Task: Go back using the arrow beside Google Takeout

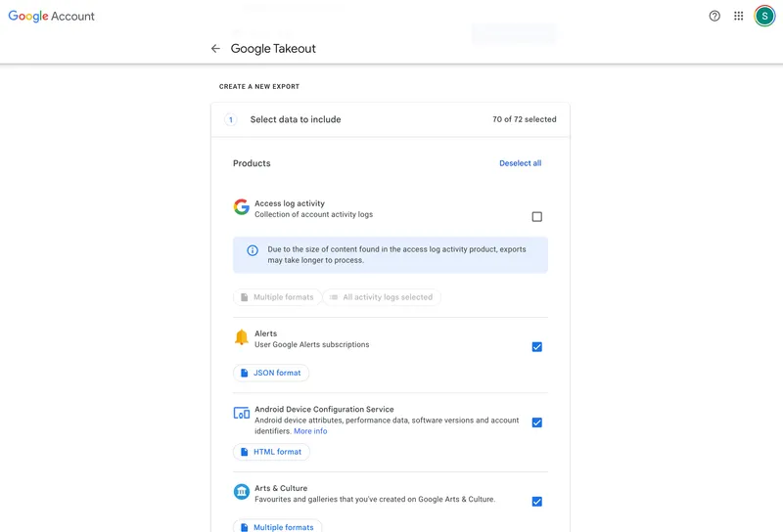Action: (x=215, y=49)
